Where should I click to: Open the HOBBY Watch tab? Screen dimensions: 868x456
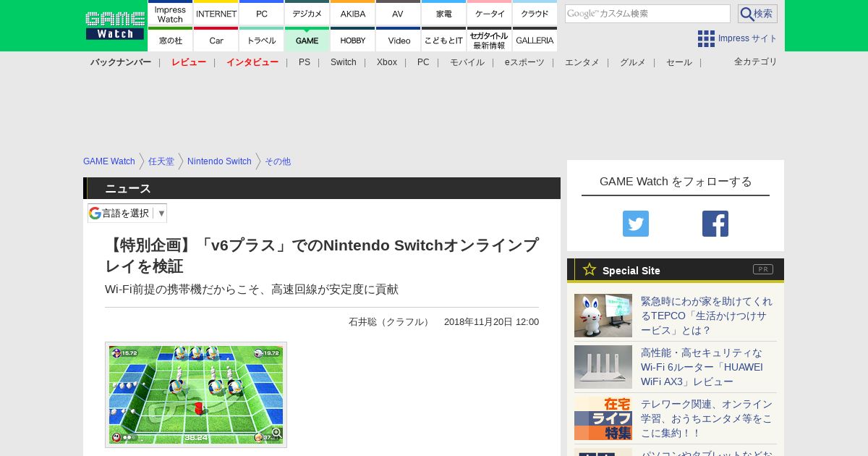[352, 39]
